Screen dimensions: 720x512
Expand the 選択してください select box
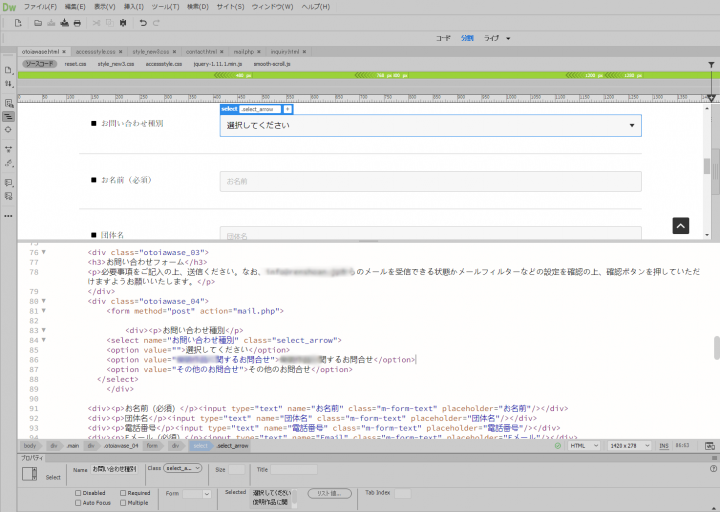point(431,125)
